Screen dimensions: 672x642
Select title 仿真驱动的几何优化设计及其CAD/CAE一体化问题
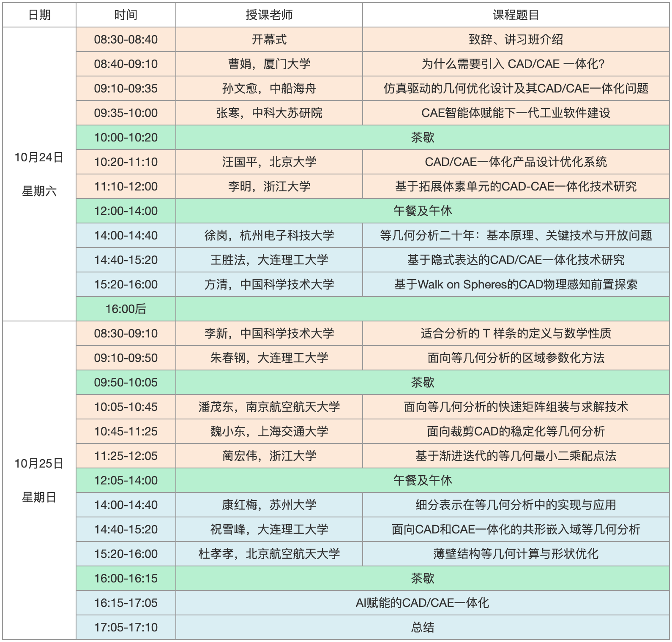[x=516, y=88]
